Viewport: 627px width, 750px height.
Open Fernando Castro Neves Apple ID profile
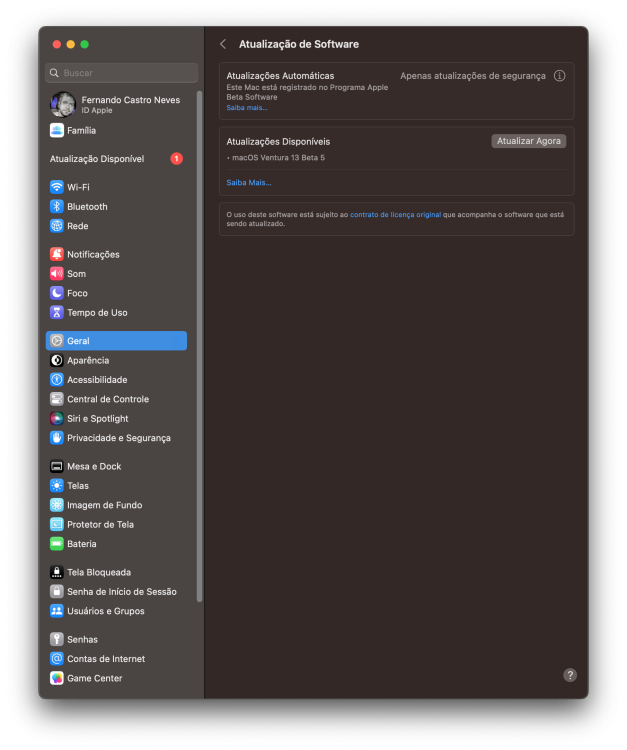[x=116, y=104]
